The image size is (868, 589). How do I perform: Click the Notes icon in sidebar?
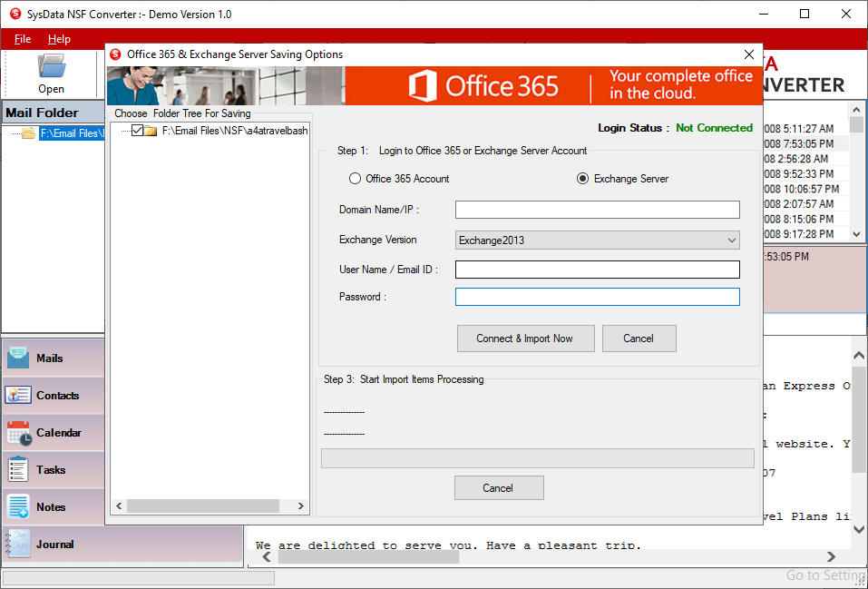18,506
